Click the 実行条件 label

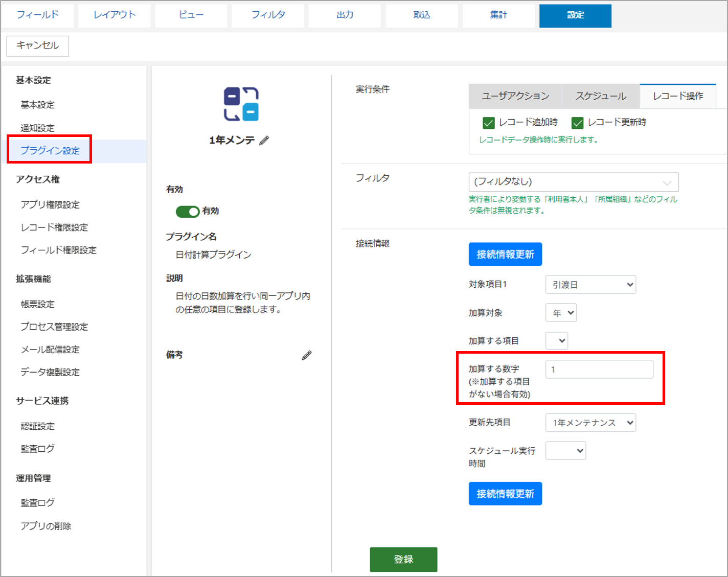click(373, 89)
